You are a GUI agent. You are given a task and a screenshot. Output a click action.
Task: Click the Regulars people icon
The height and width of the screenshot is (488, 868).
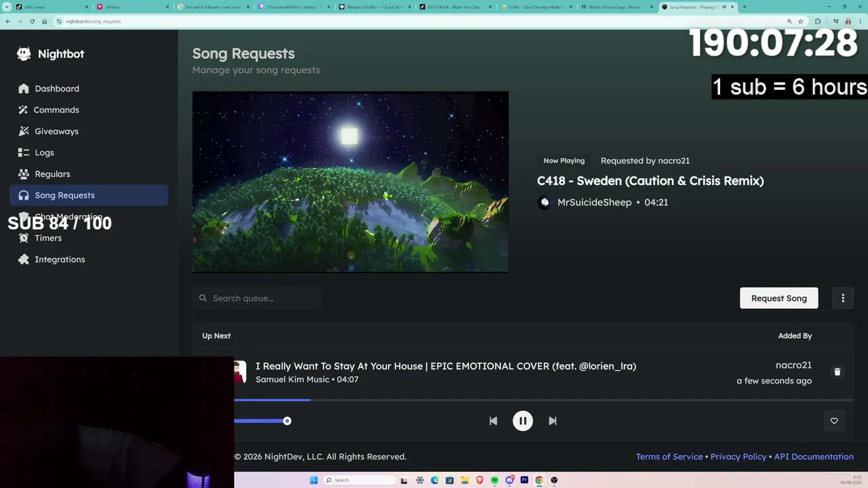pos(24,174)
